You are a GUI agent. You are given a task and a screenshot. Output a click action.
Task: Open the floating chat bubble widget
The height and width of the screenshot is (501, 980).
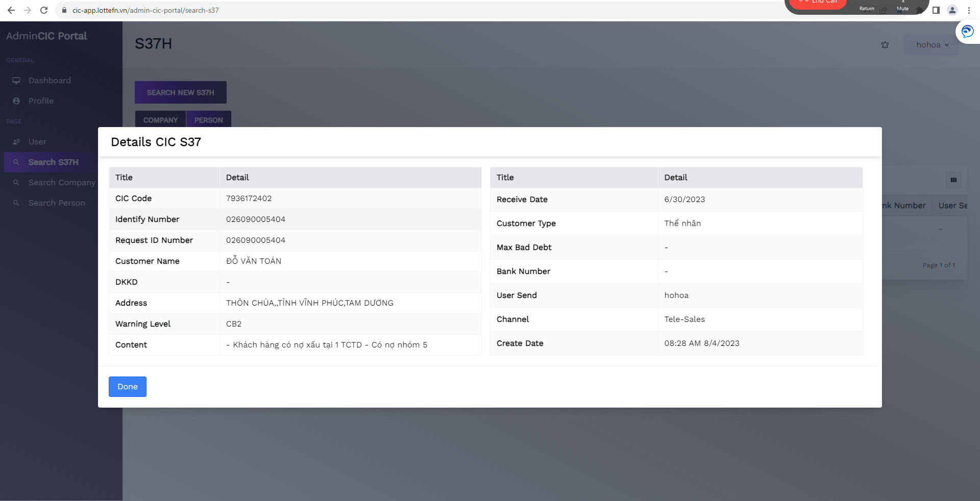click(x=967, y=32)
